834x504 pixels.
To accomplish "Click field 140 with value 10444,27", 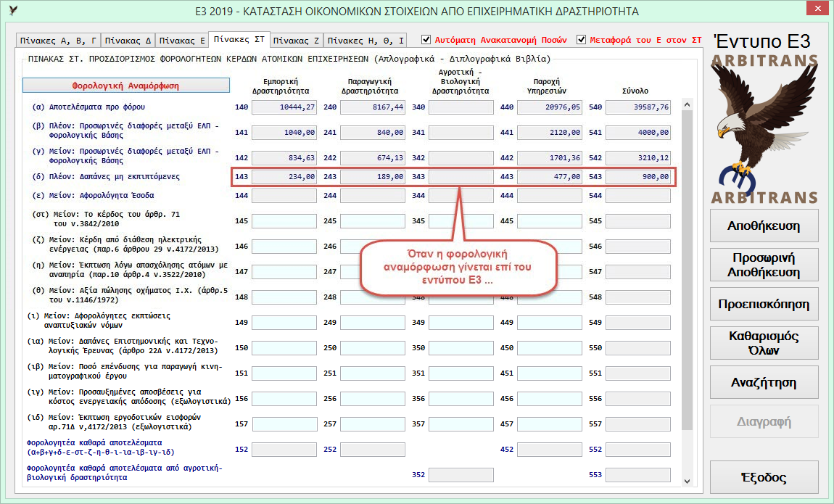I will click(x=284, y=107).
